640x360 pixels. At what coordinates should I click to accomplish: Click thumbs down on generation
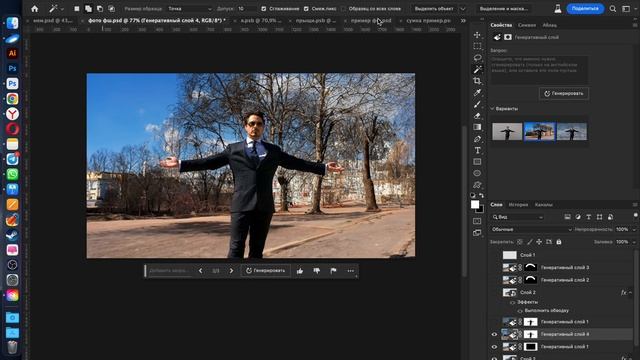317,271
